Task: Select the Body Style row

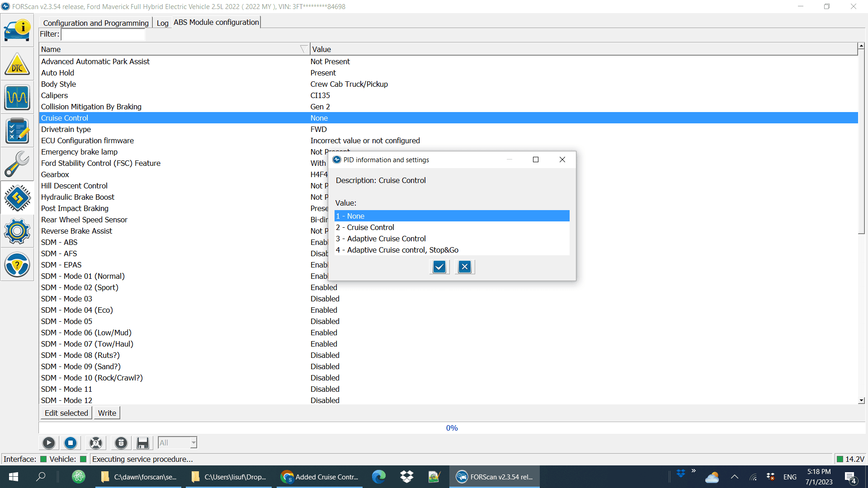Action: (448, 84)
